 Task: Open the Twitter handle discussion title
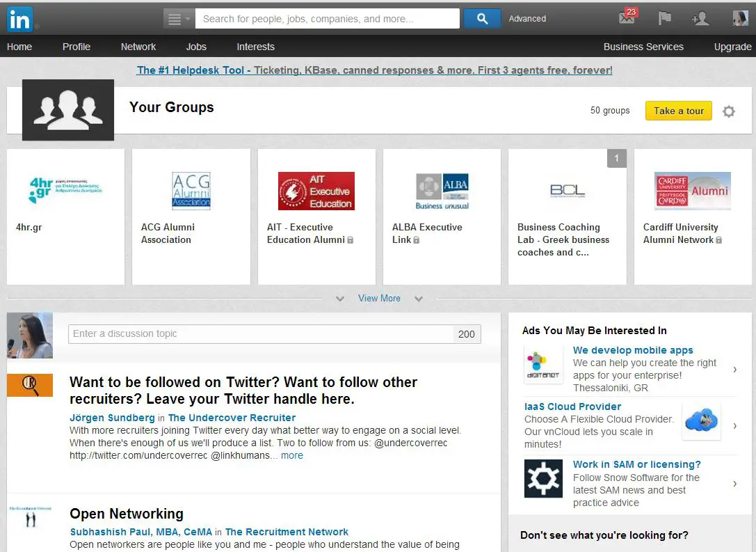(243, 391)
